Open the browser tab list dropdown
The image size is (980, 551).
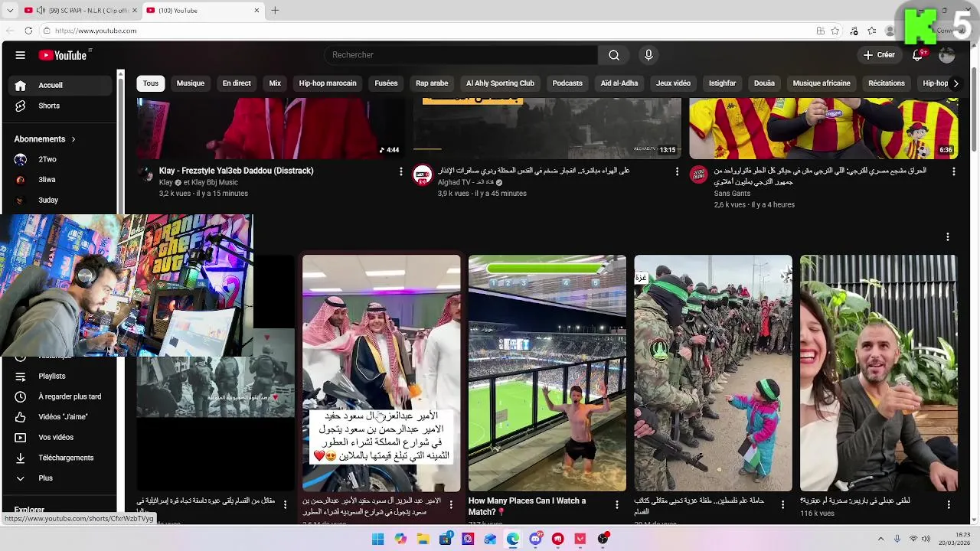click(10, 10)
